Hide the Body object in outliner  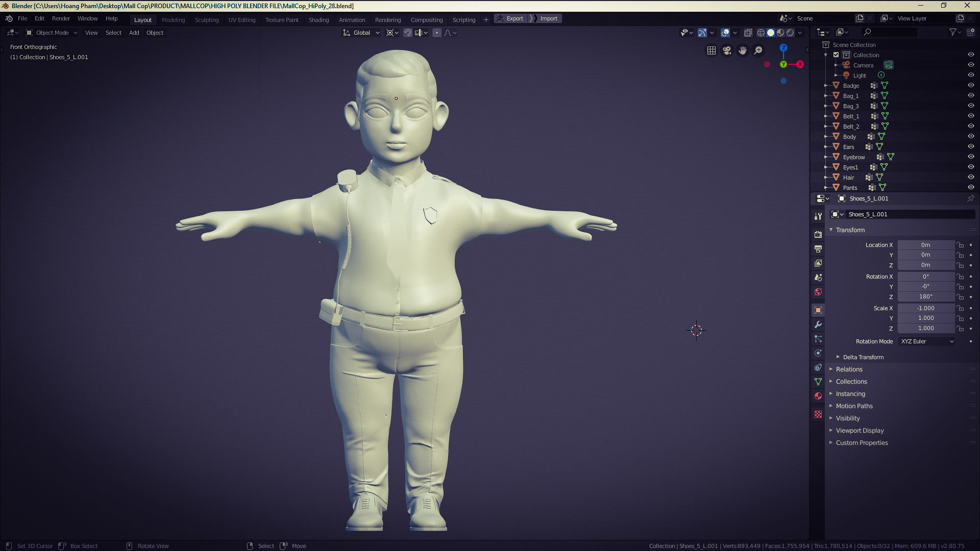coord(971,136)
